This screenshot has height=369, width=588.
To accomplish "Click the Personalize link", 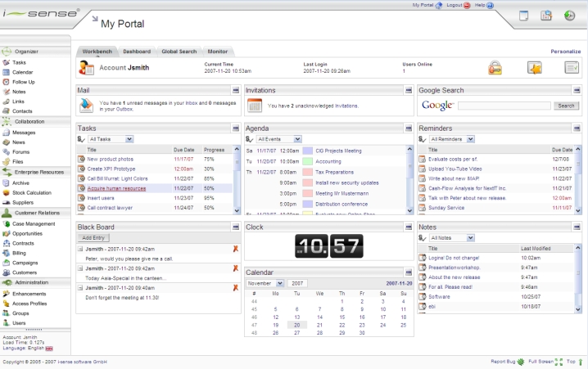I will [565, 52].
